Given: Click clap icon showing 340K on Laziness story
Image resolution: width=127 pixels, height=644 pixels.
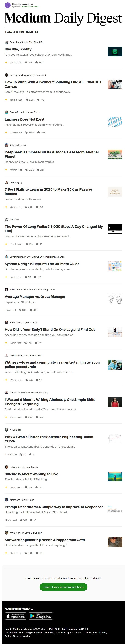Looking at the screenshot, I should coord(26,133).
